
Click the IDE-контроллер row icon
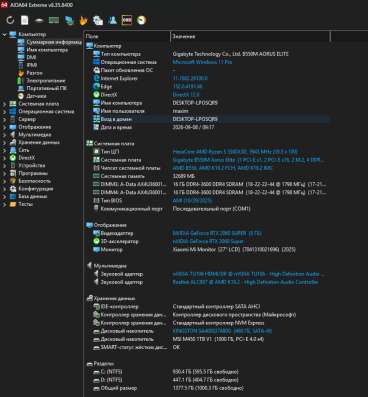point(96,306)
